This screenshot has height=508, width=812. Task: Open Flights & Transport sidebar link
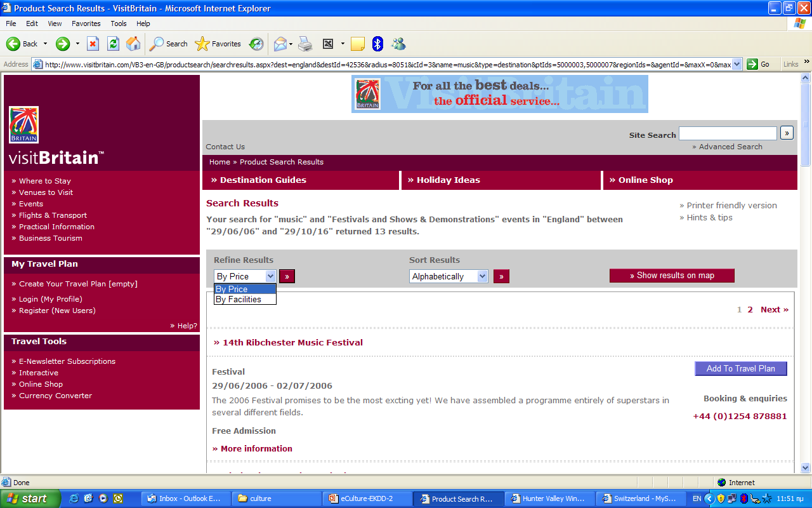coord(53,215)
